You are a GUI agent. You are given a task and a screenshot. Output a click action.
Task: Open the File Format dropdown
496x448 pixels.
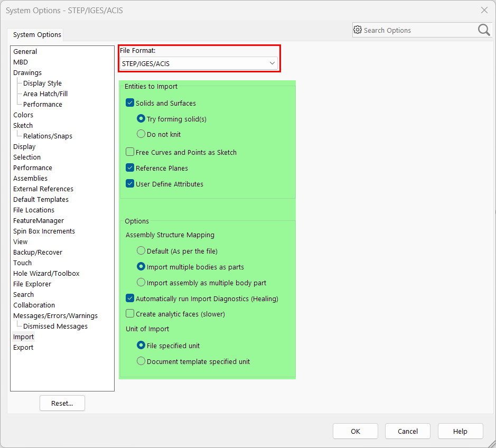(x=199, y=63)
